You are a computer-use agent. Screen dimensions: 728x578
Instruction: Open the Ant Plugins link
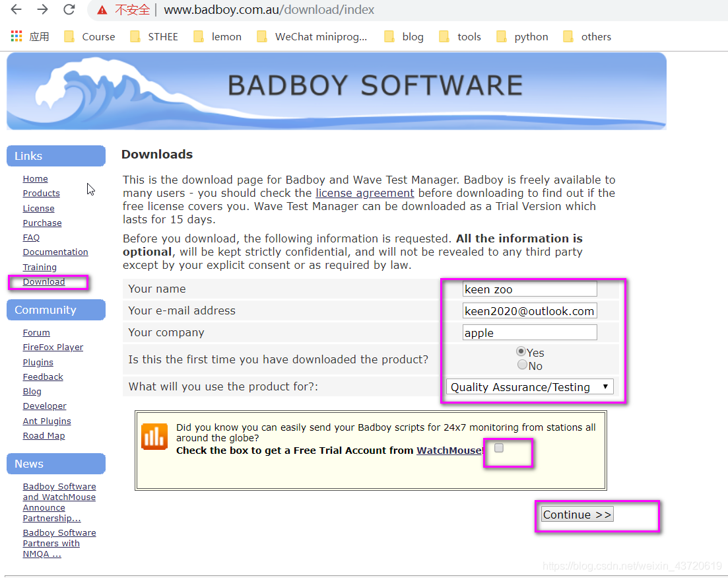click(47, 421)
